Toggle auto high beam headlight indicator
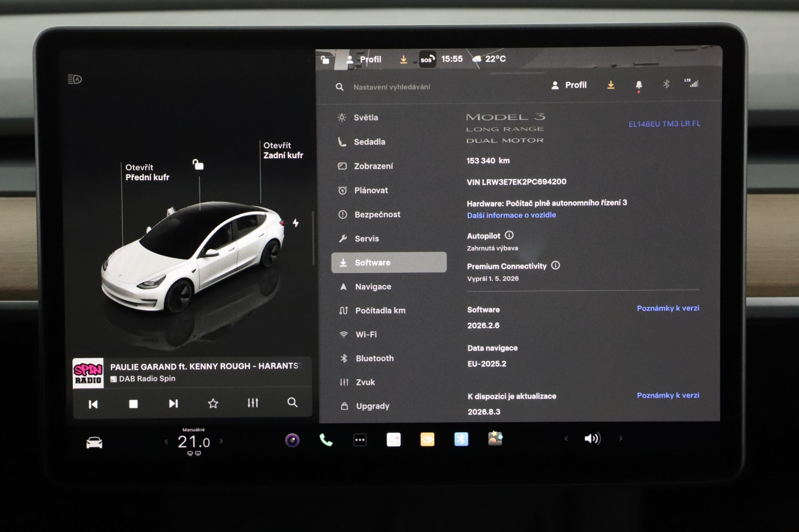799x532 pixels. [x=74, y=79]
